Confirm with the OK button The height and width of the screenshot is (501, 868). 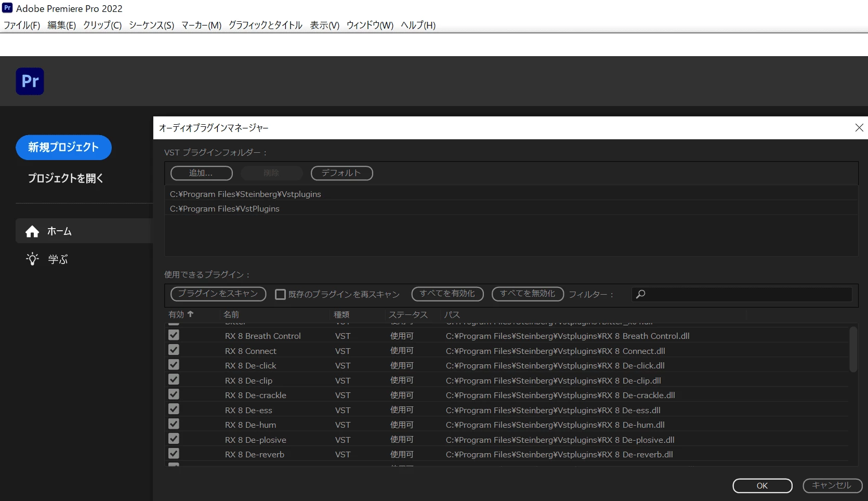[762, 485]
